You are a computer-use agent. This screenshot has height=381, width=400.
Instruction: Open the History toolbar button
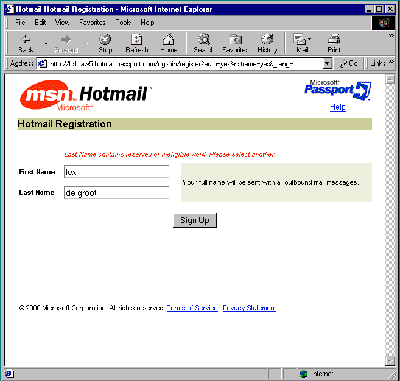tap(267, 43)
